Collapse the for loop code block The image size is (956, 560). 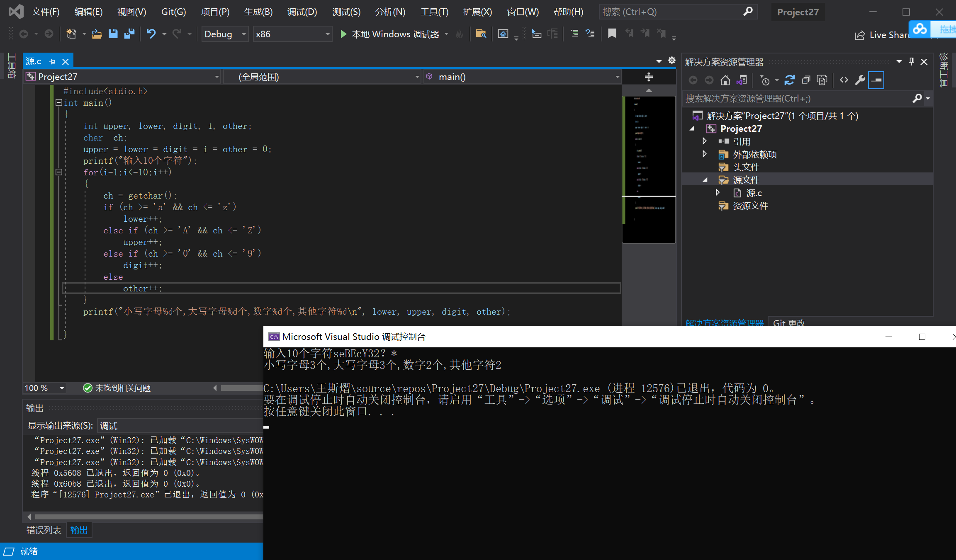59,172
